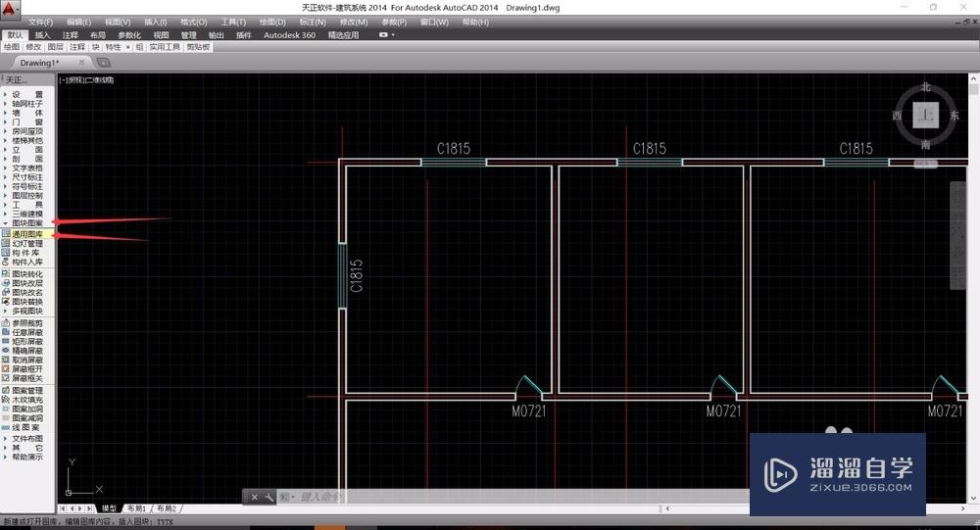The width and height of the screenshot is (980, 530).
Task: Turn off with 屏蔽框关 mask frame
Action: point(26,378)
